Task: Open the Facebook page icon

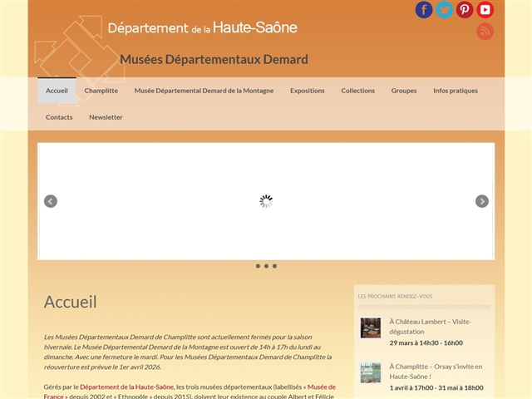Action: [x=424, y=9]
